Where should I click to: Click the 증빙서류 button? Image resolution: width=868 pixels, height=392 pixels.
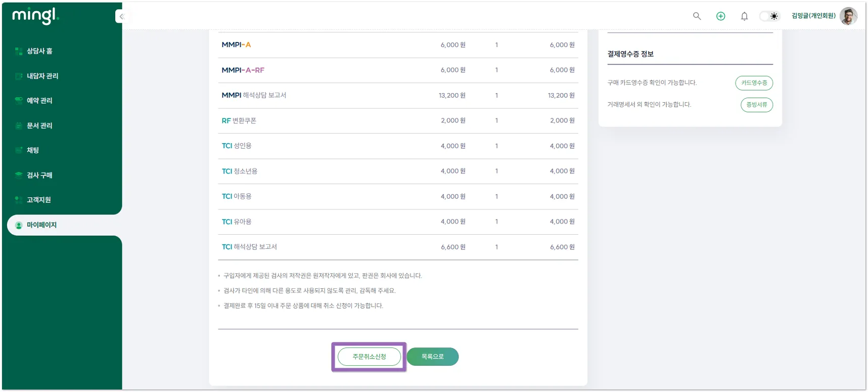(756, 105)
